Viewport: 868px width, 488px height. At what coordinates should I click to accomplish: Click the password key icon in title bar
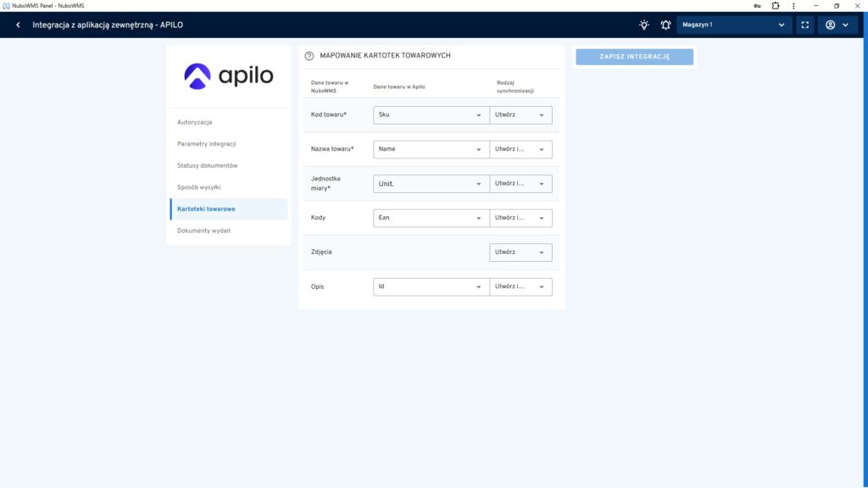(x=756, y=5)
